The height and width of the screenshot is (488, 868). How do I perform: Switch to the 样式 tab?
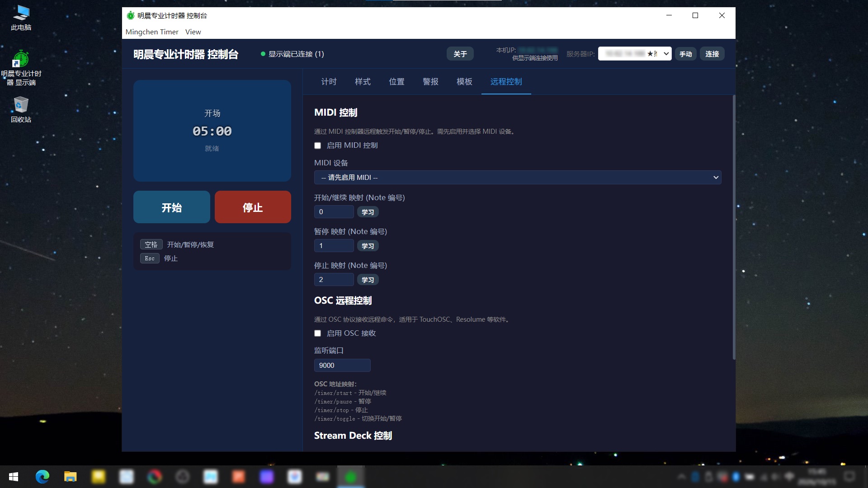click(x=363, y=82)
